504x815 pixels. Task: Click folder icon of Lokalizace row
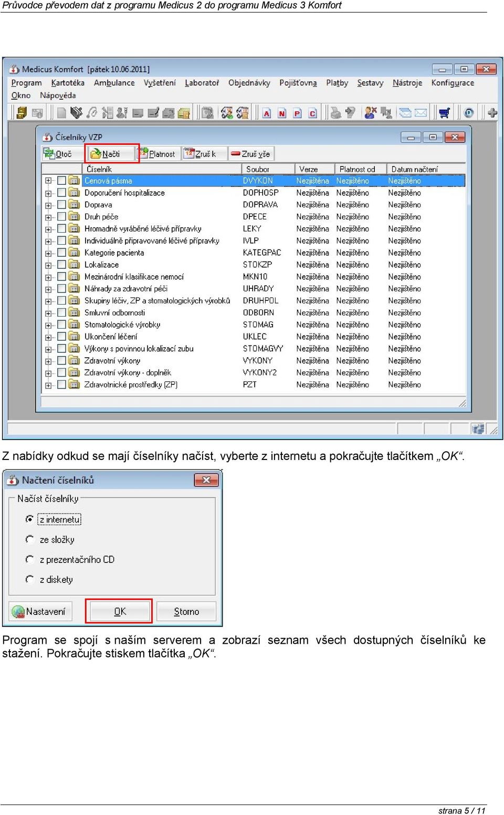click(74, 265)
